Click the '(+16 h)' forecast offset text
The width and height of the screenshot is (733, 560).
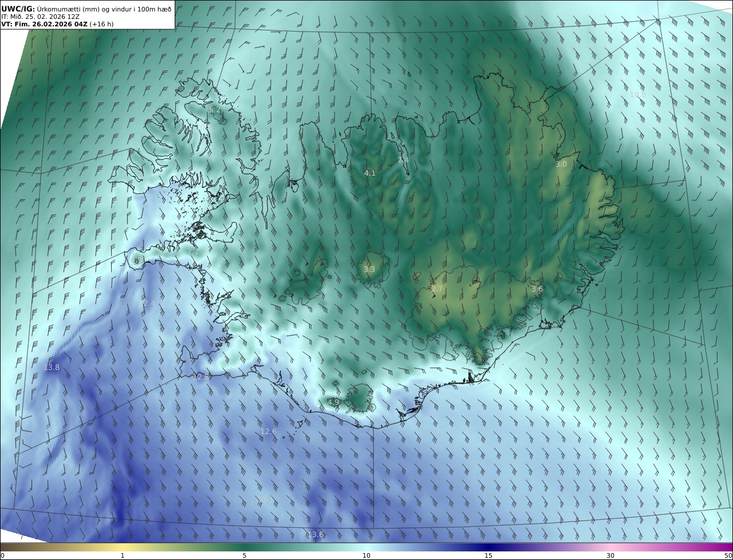[x=101, y=24]
